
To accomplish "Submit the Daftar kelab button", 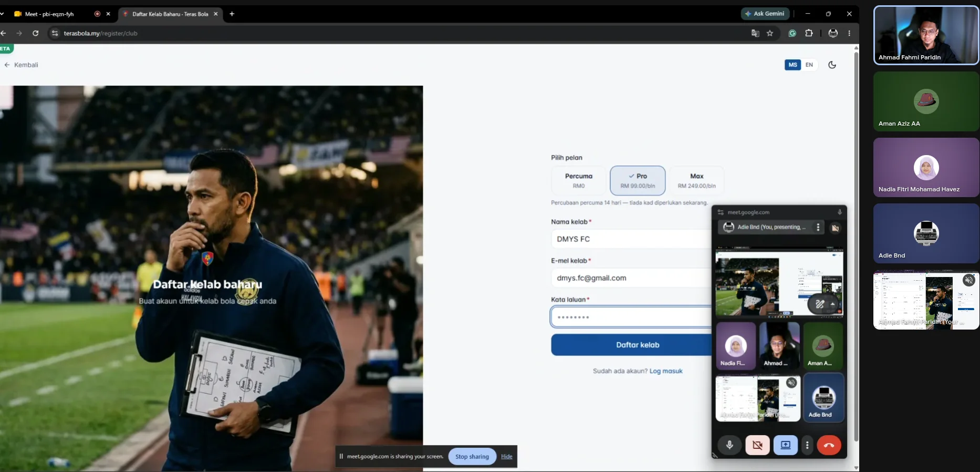I will (x=631, y=345).
